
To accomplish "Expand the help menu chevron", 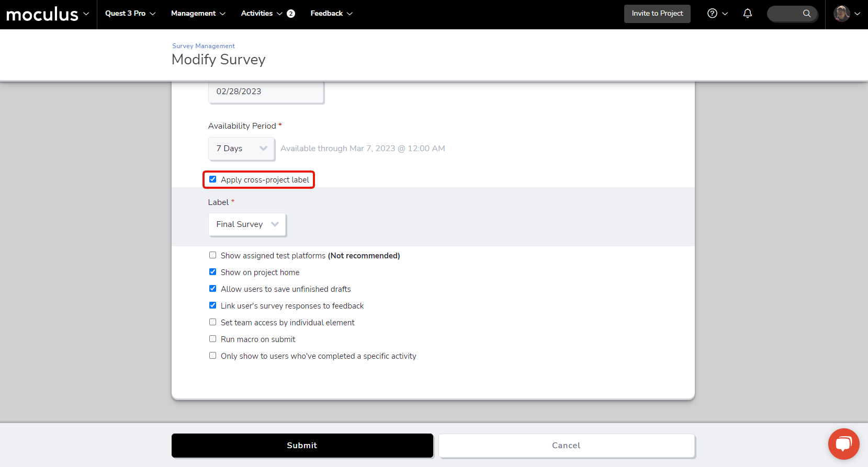I will click(x=725, y=14).
